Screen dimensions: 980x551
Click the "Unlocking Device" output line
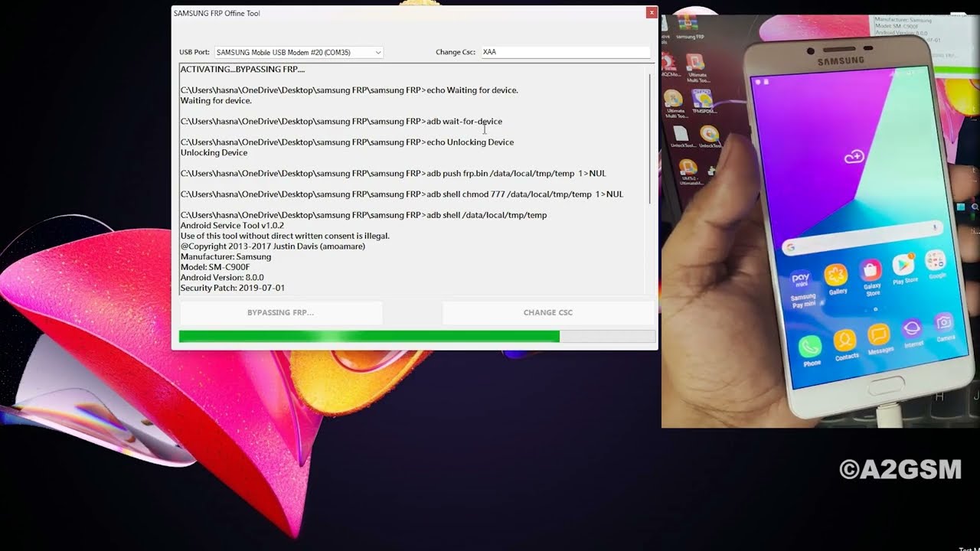(214, 152)
